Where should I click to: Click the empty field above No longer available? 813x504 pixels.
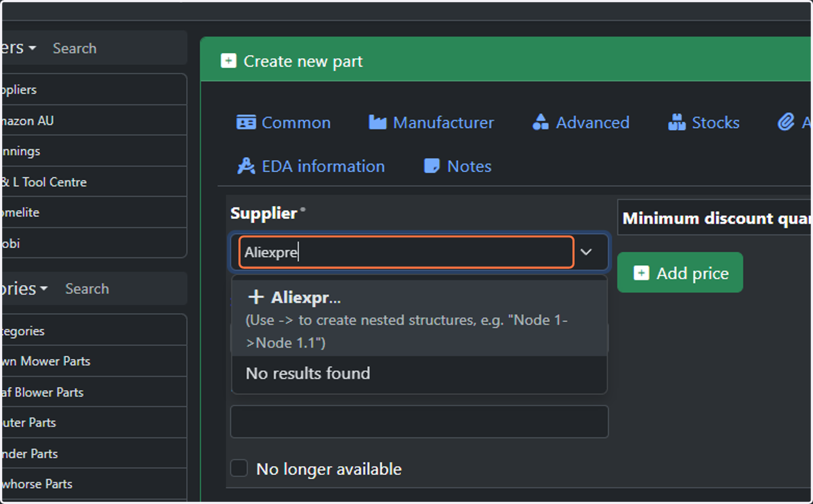click(x=419, y=421)
